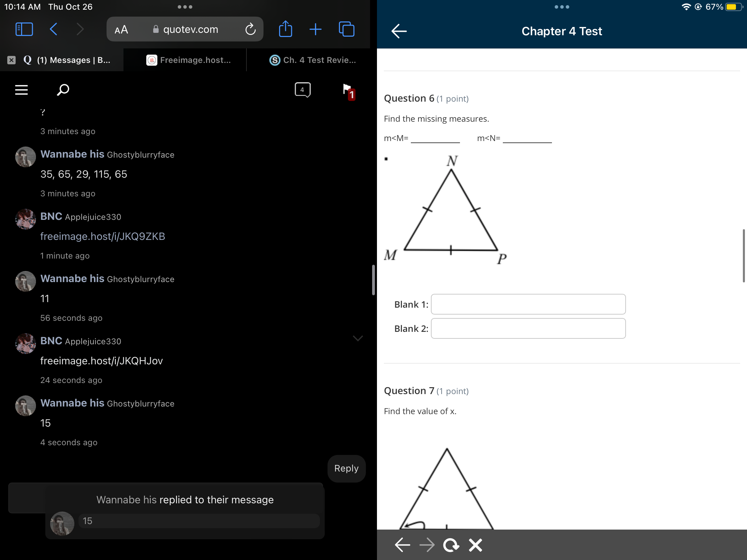Switch to the Ch. 4 Test Review tab
This screenshot has width=747, height=560.
point(313,60)
